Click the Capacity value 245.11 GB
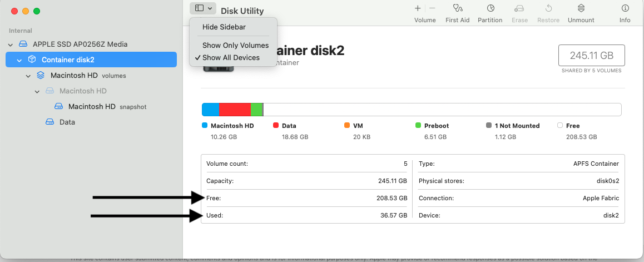 click(x=393, y=181)
